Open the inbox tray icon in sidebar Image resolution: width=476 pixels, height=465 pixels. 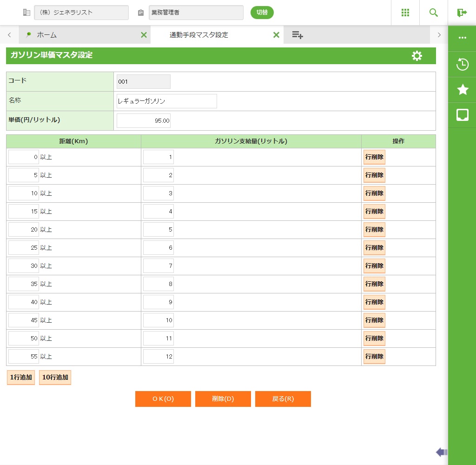coord(463,115)
